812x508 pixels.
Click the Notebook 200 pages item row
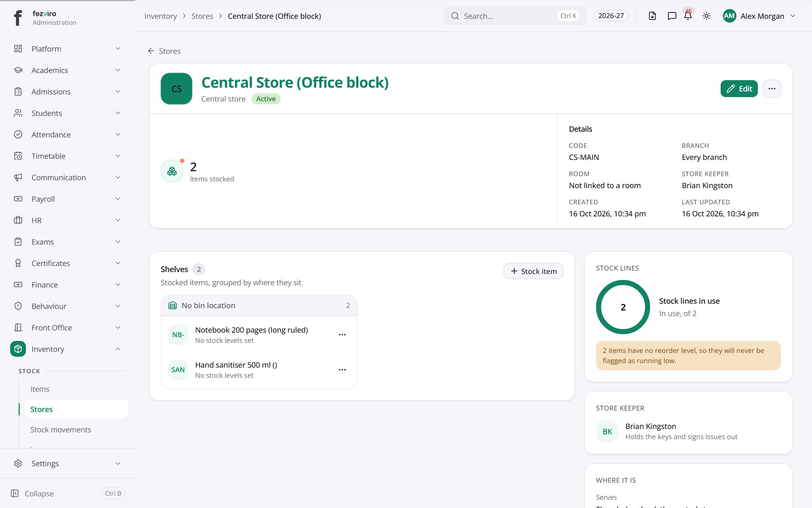259,335
